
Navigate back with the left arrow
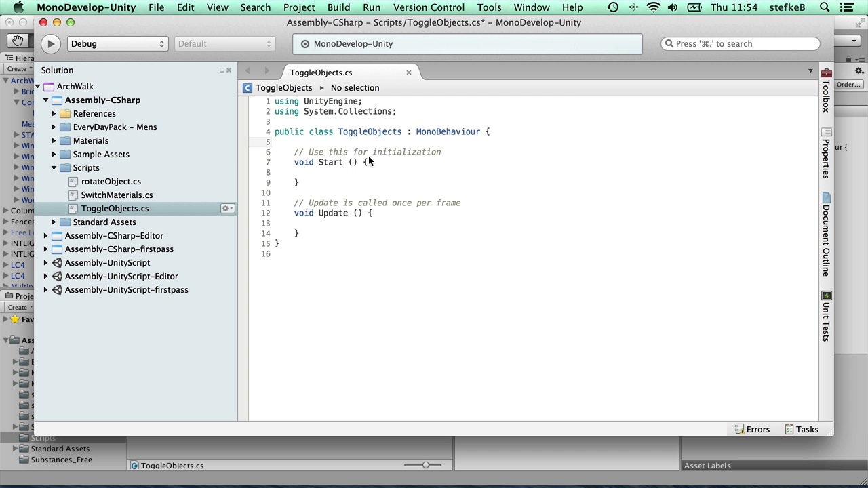coord(248,70)
